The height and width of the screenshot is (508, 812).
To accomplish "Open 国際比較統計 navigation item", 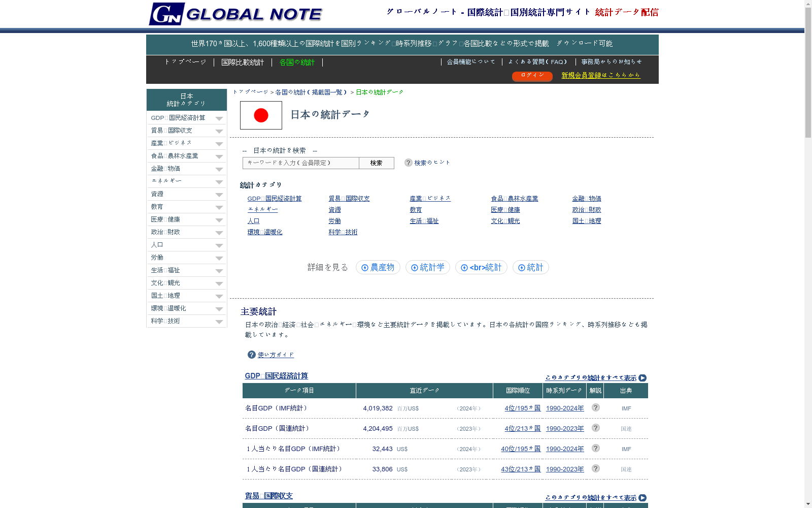I will coord(243,62).
